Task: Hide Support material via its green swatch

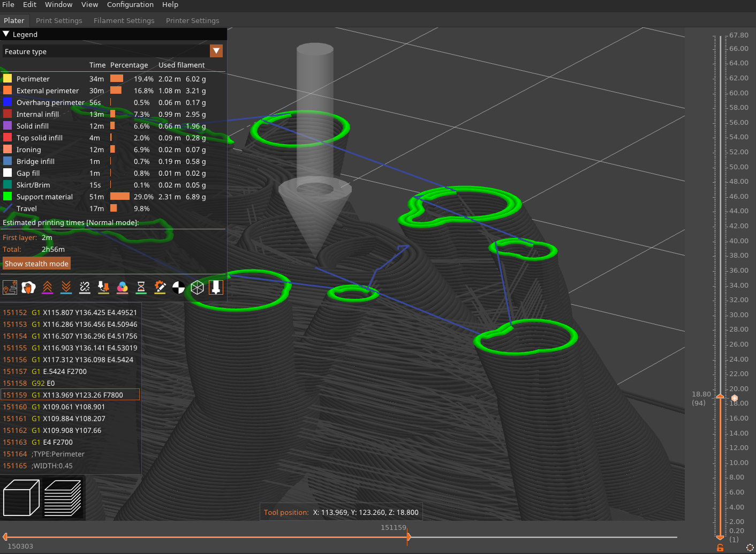Action: (9, 197)
